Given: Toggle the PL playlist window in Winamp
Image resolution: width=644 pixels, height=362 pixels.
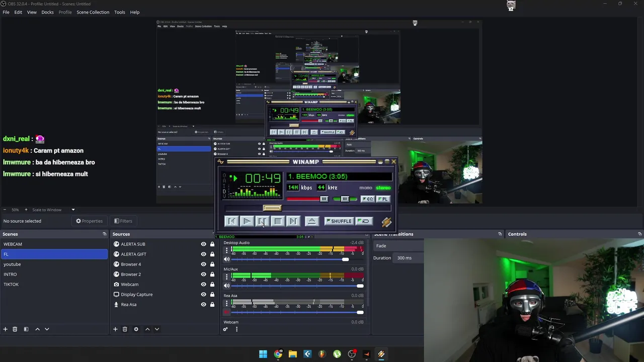Looking at the screenshot, I should tap(383, 199).
